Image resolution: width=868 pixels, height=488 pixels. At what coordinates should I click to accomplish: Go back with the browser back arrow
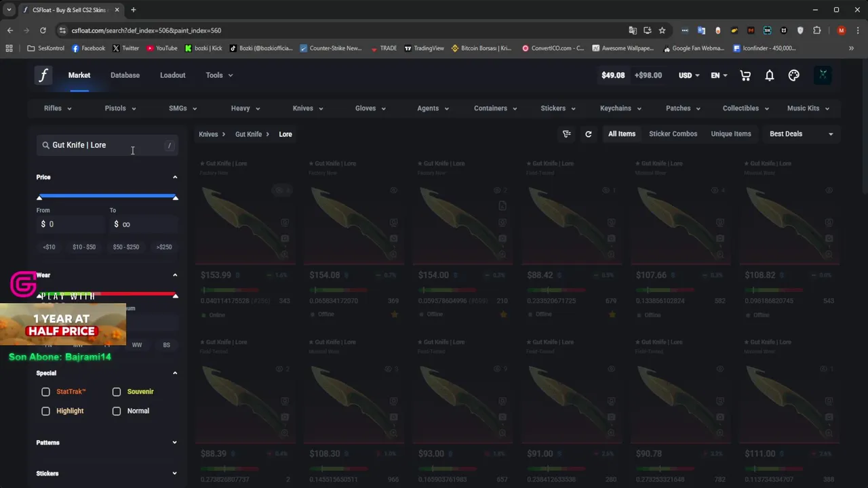coord(9,30)
